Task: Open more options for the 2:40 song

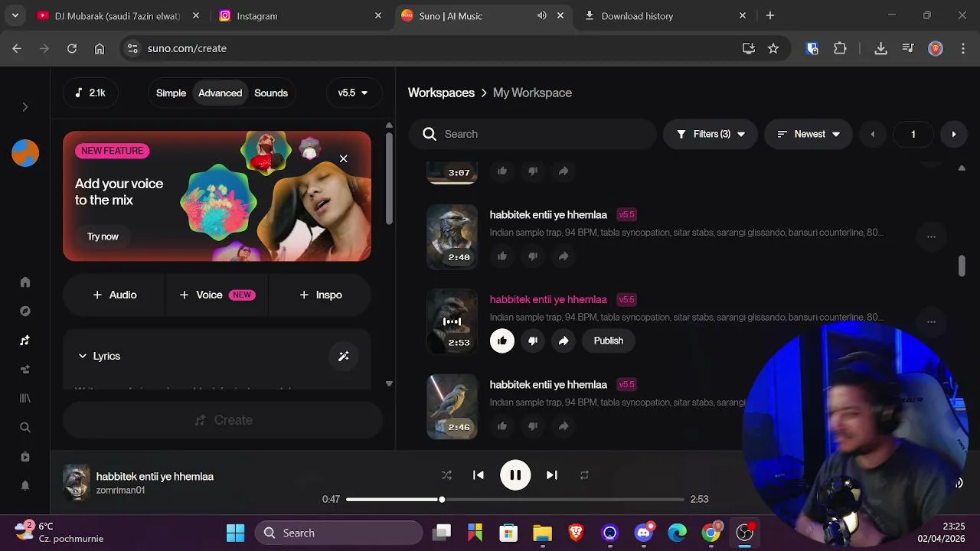Action: coord(931,236)
